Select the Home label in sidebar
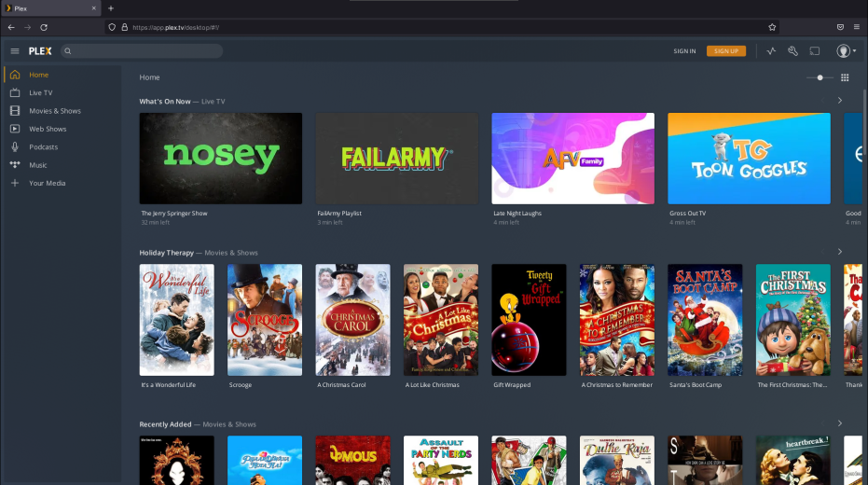The height and width of the screenshot is (485, 868). pos(39,75)
